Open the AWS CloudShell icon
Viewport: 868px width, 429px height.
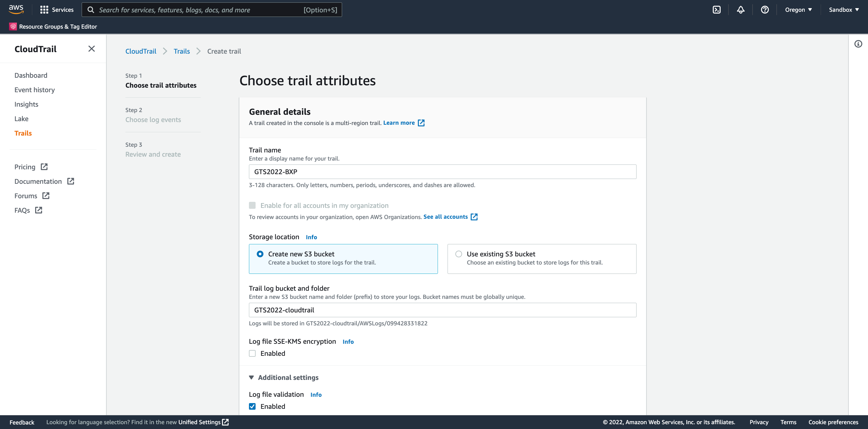716,10
